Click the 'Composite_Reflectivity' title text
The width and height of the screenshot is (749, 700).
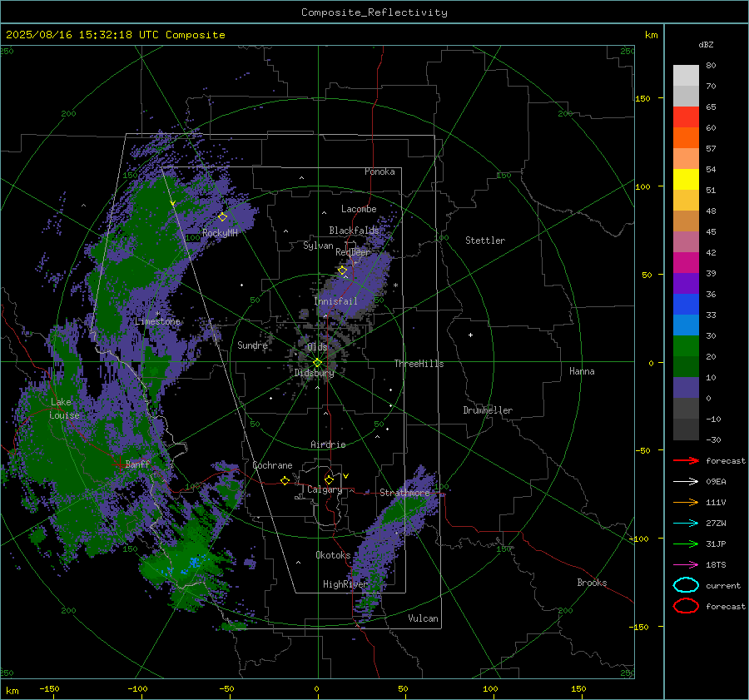(x=374, y=12)
